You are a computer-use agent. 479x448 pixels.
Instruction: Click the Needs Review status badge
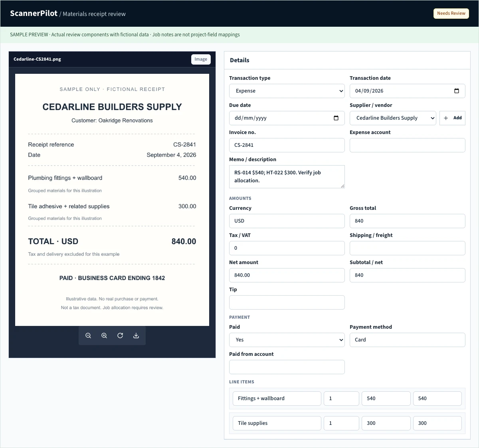point(451,13)
